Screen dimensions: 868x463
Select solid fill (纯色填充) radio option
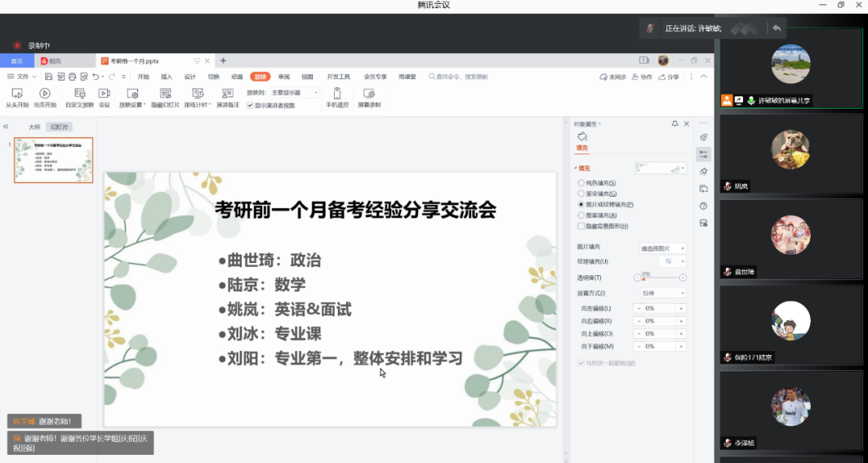pos(581,183)
